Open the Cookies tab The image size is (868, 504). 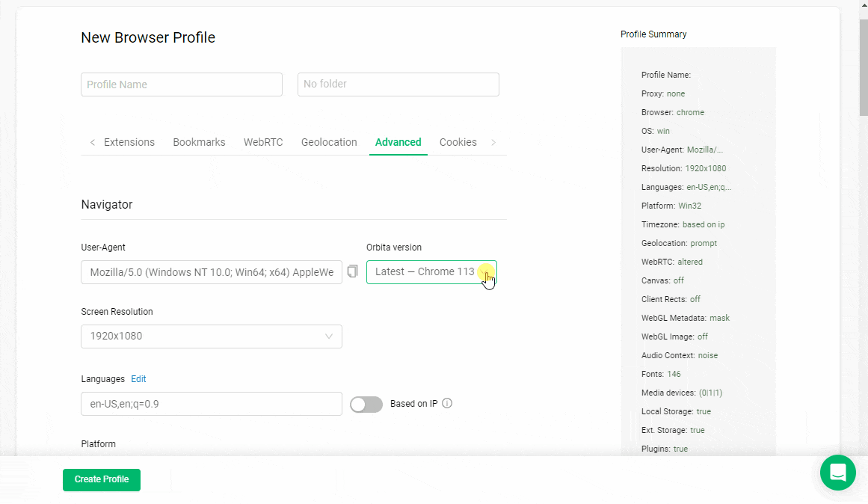[x=458, y=142]
